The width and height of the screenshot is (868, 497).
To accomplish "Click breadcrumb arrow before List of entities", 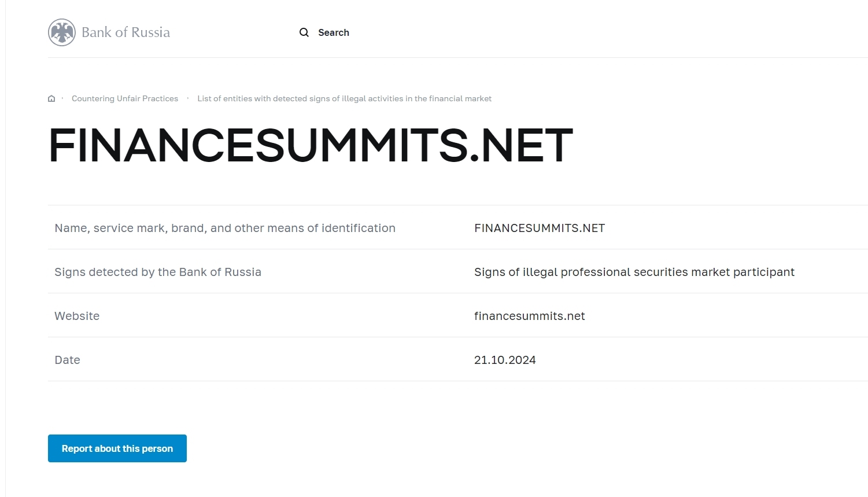I will point(188,98).
